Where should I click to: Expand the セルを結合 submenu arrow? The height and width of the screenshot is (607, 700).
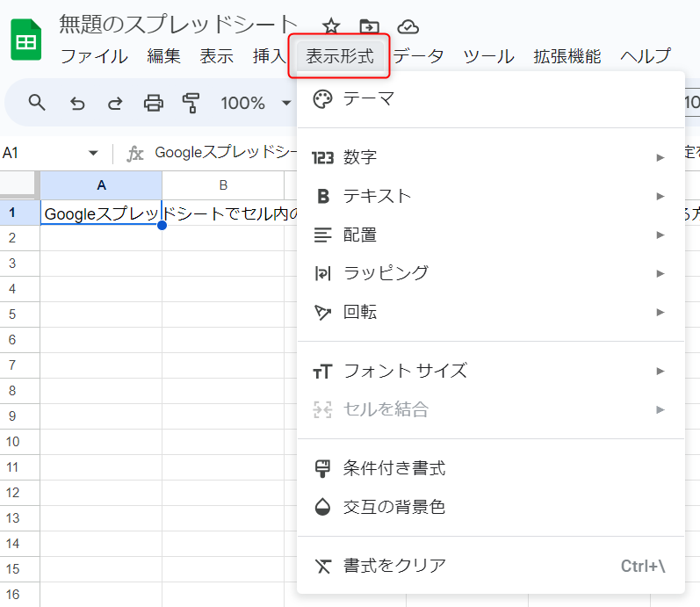pos(660,409)
